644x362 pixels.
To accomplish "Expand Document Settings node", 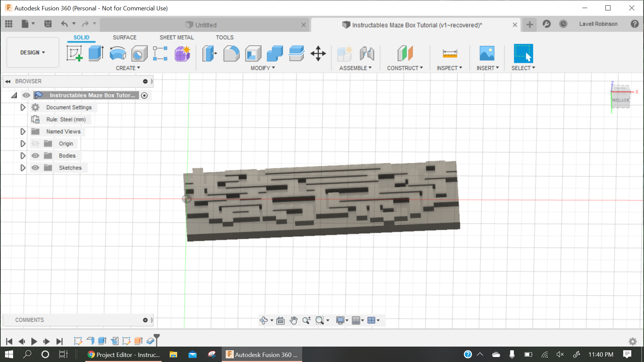I will click(23, 107).
